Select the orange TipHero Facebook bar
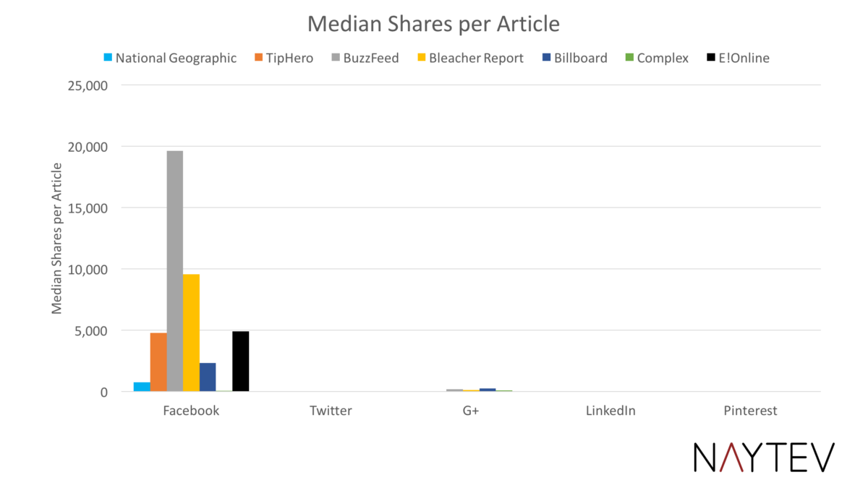The width and height of the screenshot is (868, 493). tap(158, 362)
